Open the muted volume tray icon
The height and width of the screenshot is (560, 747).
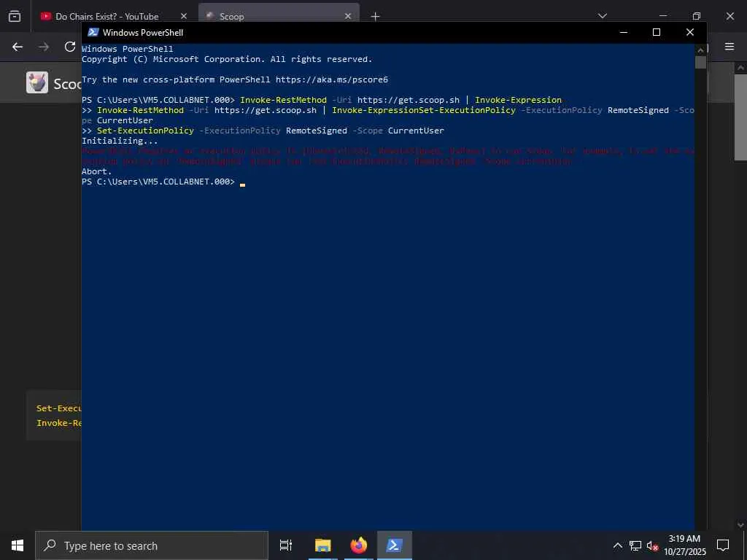(652, 545)
